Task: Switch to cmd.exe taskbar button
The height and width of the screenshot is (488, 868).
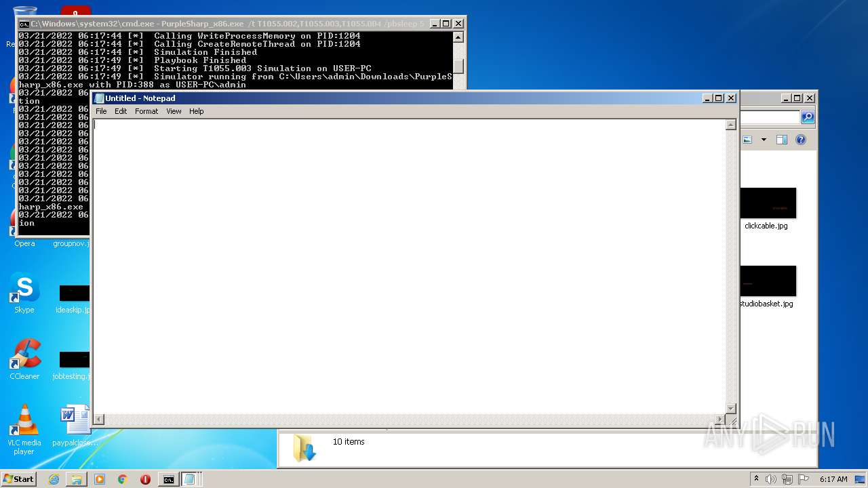Action: coord(168,479)
